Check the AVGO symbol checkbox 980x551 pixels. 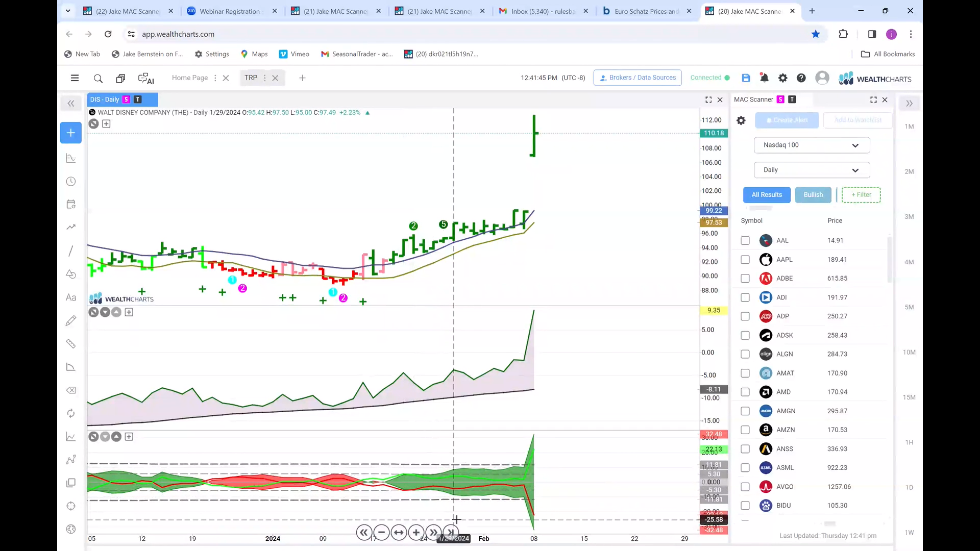tap(745, 487)
